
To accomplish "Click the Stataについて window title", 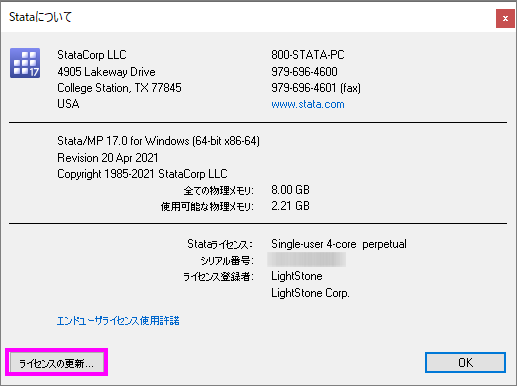I will [x=40, y=17].
